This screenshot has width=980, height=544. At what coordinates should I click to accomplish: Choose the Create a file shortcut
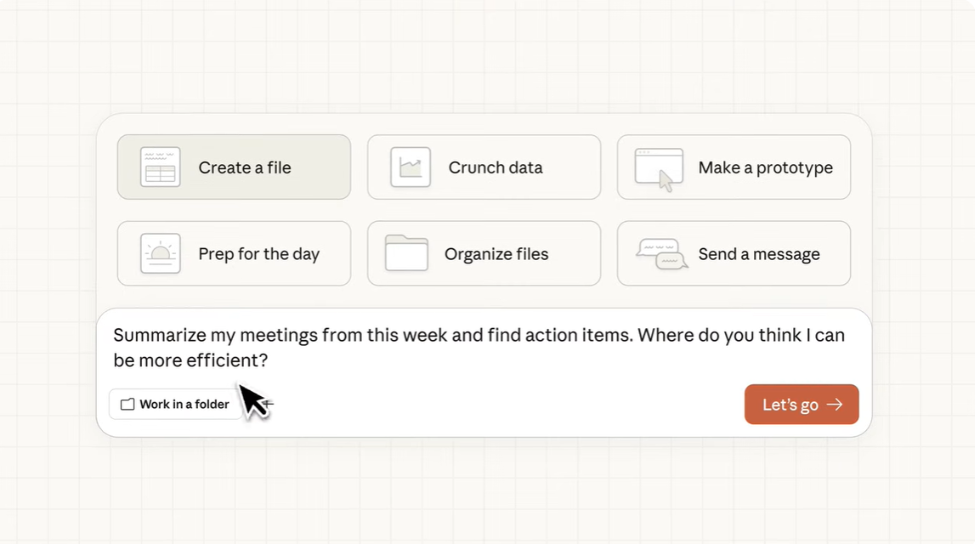234,167
